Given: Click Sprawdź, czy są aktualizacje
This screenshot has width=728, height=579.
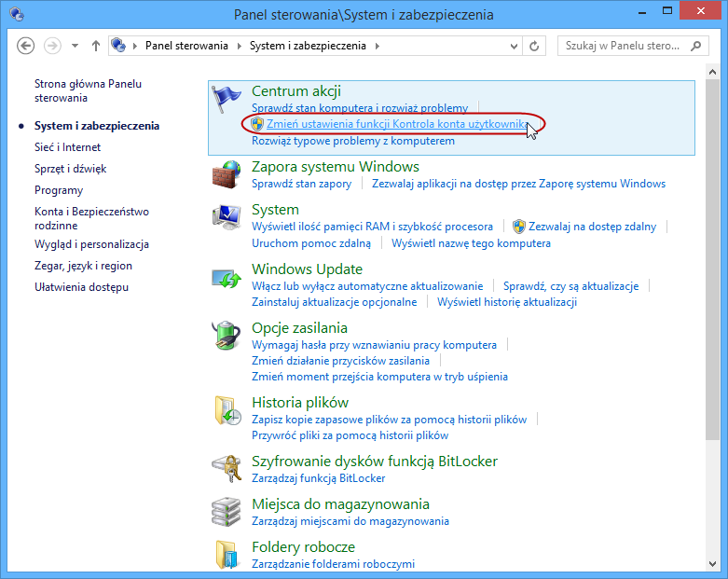Looking at the screenshot, I should point(571,286).
